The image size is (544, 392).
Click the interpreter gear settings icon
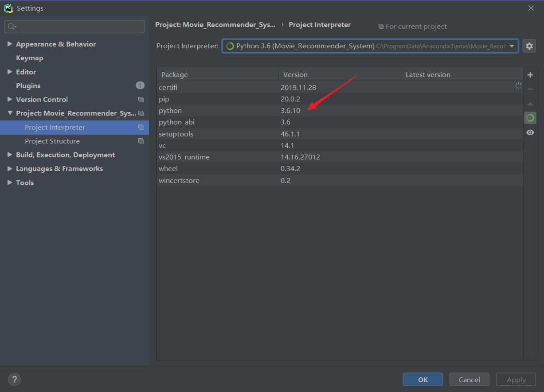tap(529, 46)
